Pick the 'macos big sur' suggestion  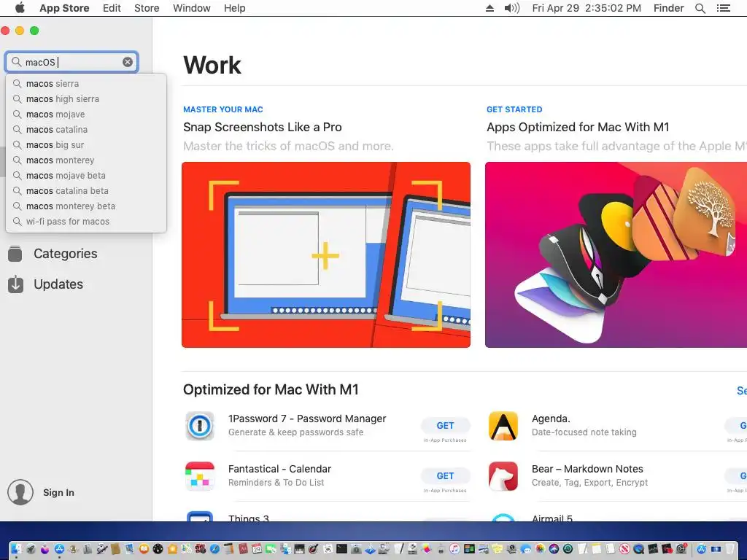tap(86, 145)
